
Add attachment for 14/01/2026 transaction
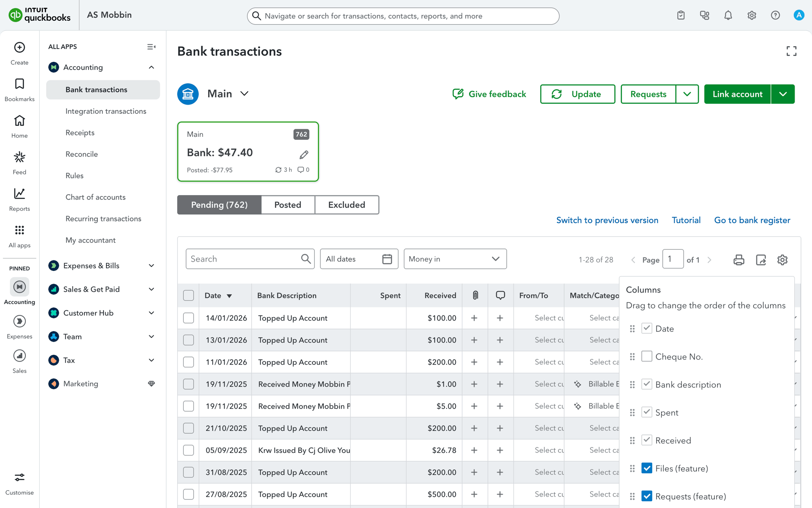[474, 318]
